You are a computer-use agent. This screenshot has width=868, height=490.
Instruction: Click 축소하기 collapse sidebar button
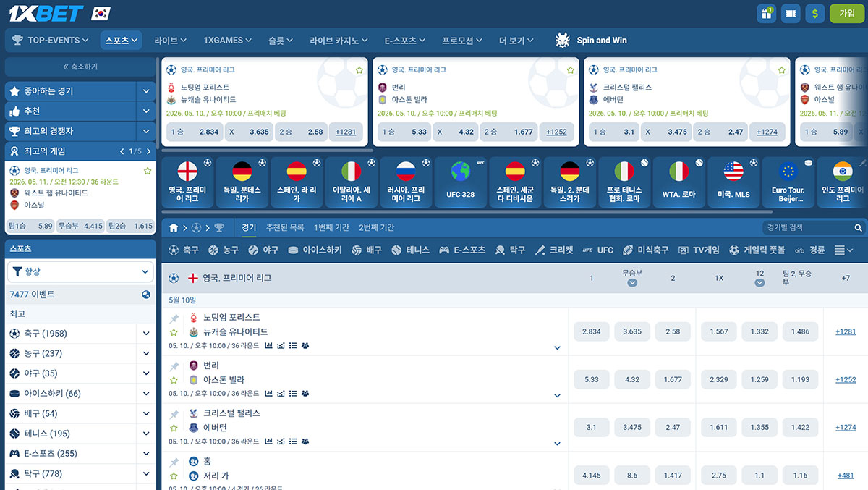click(x=80, y=67)
